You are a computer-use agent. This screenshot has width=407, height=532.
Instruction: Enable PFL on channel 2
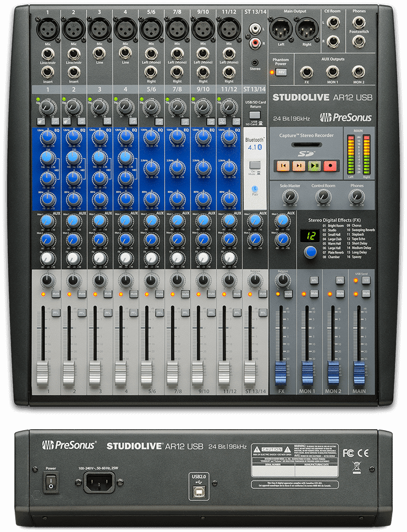[x=81, y=313]
